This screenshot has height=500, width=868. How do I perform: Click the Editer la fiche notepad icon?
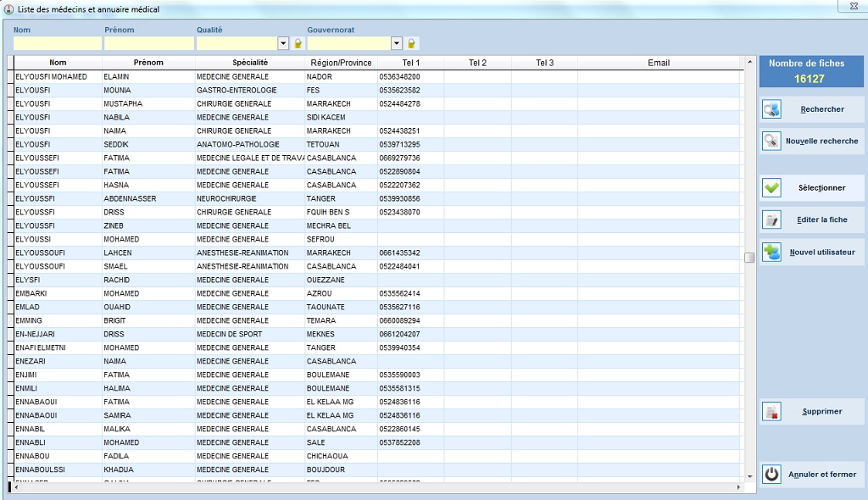tap(771, 220)
